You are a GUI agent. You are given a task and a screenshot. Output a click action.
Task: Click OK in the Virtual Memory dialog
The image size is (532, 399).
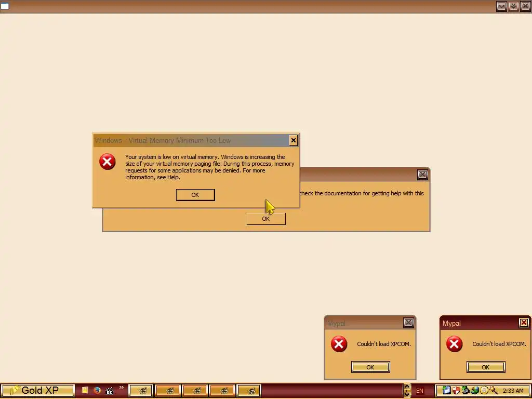195,195
